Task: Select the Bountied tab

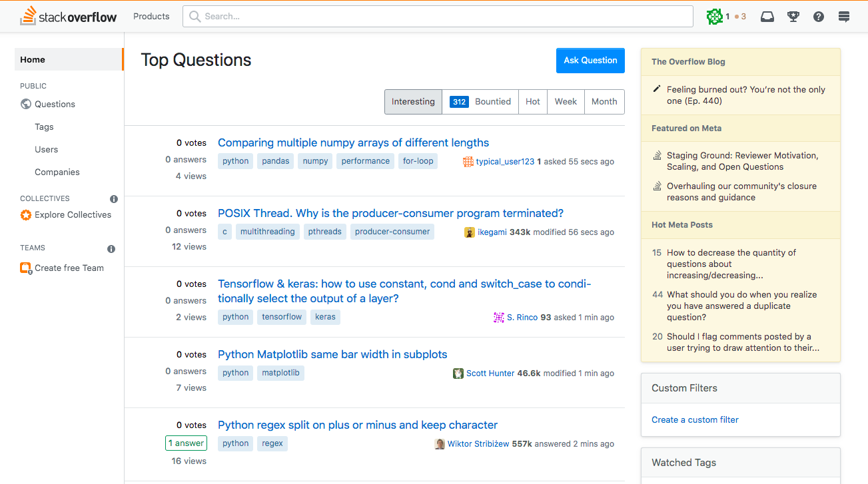Action: 480,102
